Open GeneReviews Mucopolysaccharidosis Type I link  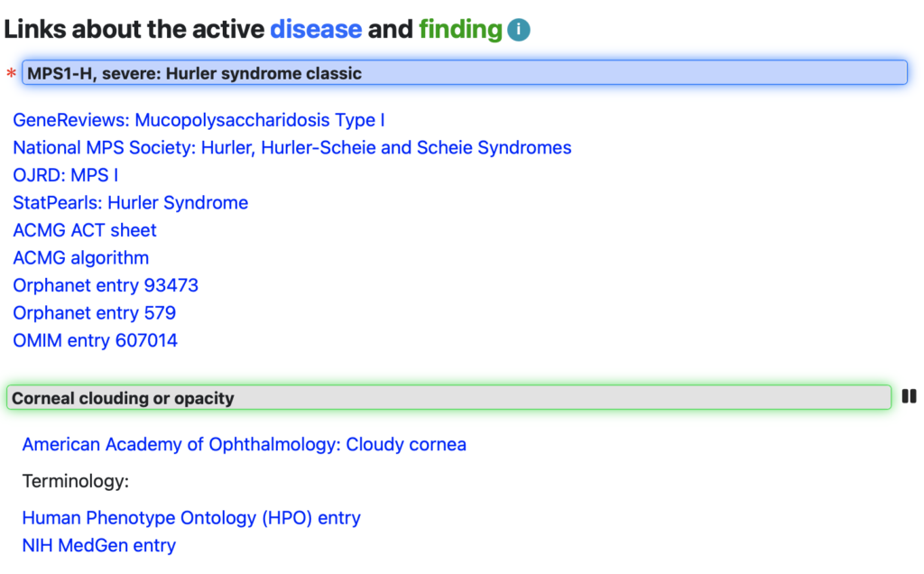click(x=199, y=120)
